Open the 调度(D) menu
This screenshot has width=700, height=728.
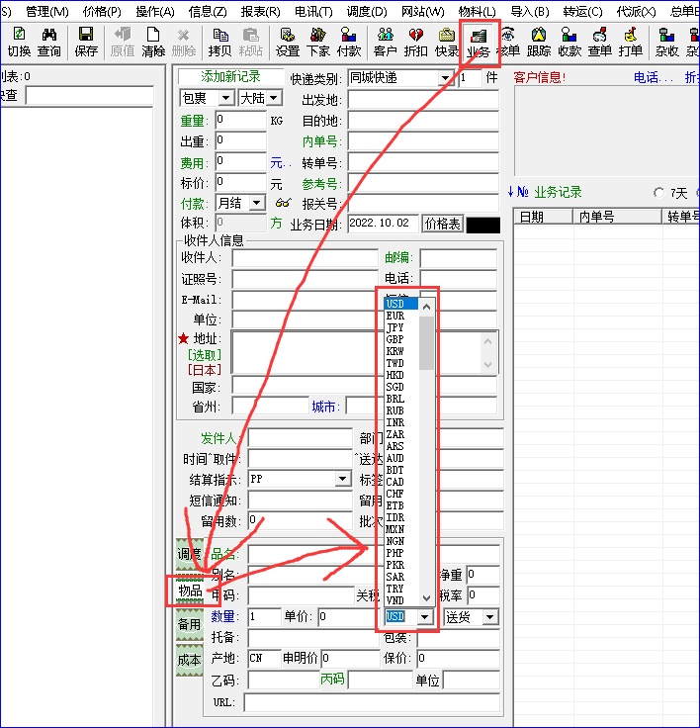[367, 12]
